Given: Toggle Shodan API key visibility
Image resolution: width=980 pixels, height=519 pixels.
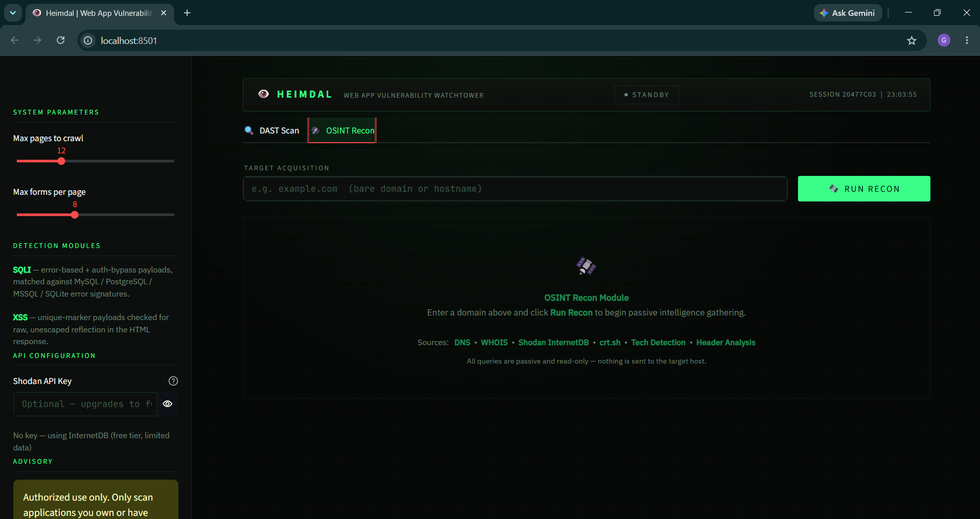Looking at the screenshot, I should coord(167,404).
